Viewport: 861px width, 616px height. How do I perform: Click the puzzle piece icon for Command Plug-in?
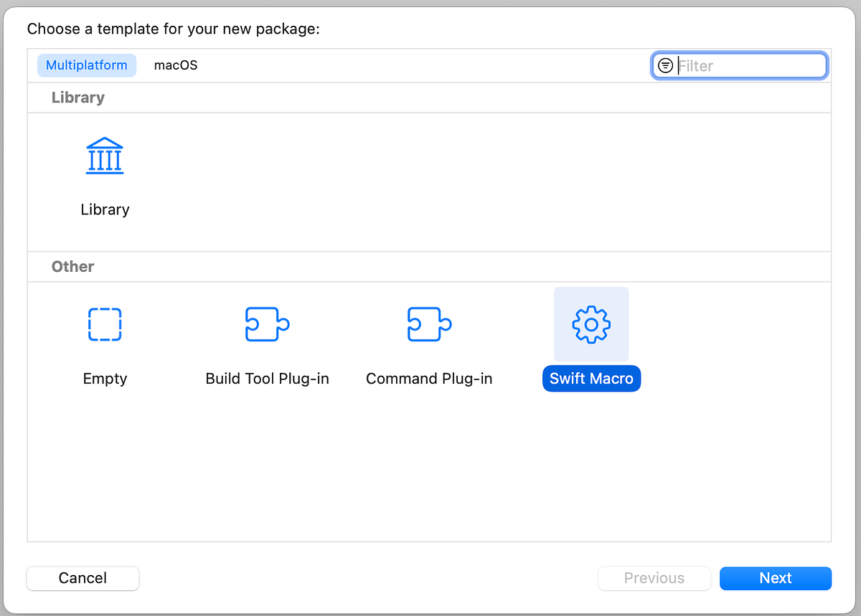tap(429, 324)
